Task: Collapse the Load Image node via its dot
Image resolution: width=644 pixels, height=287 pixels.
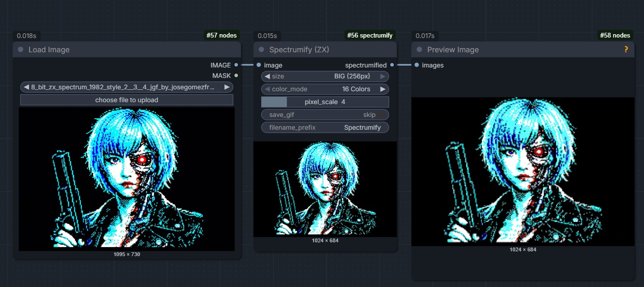Action: (20, 49)
